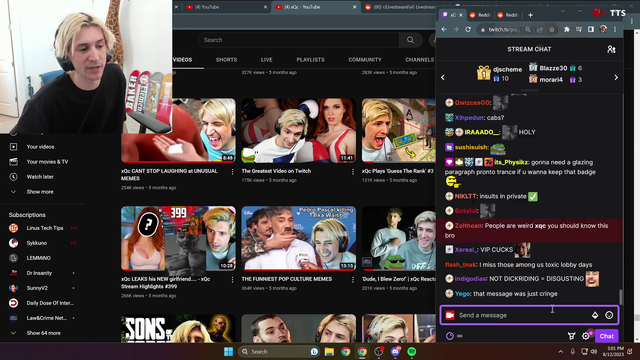Open the COMMUNITY tab
640x360 pixels.
(x=365, y=60)
